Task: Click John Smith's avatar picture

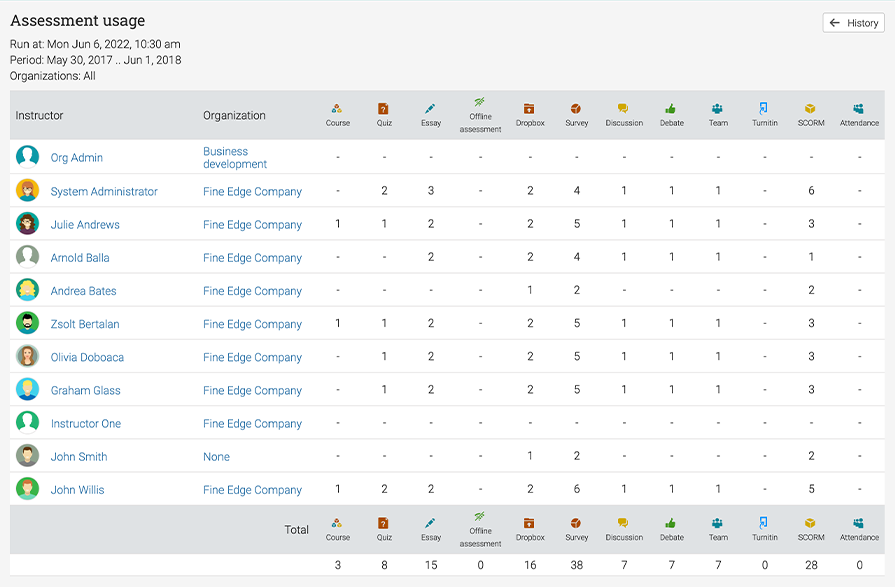Action: click(25, 456)
